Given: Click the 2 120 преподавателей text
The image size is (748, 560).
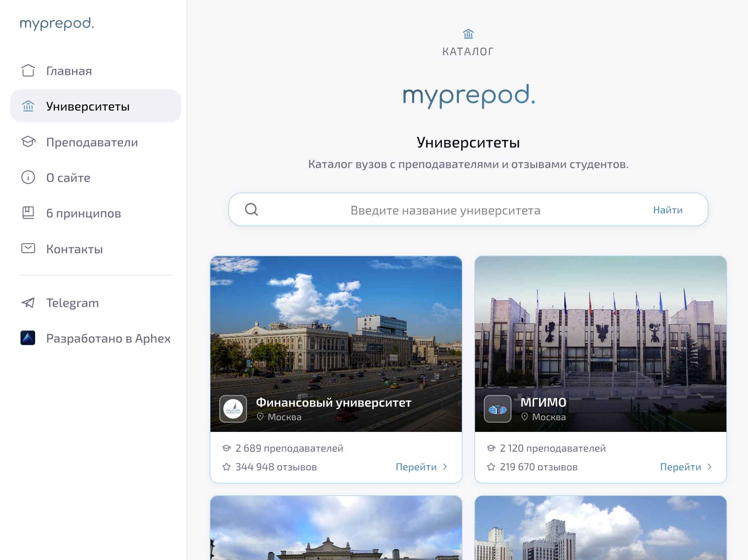Looking at the screenshot, I should tap(553, 448).
